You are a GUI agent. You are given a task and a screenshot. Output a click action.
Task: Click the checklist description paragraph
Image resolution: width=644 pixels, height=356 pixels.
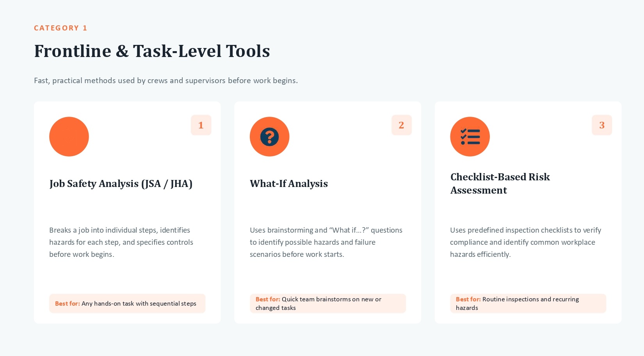click(526, 242)
